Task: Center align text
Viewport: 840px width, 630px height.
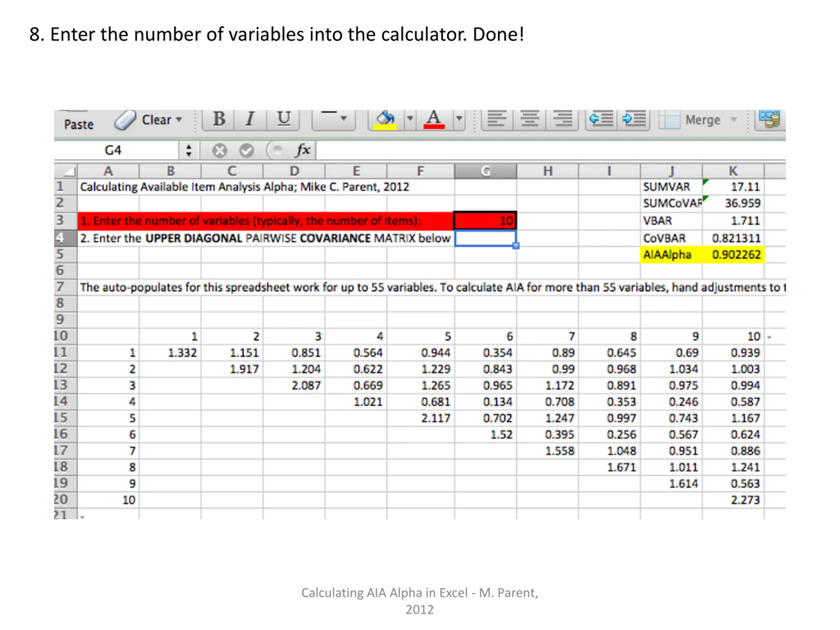Action: [529, 119]
